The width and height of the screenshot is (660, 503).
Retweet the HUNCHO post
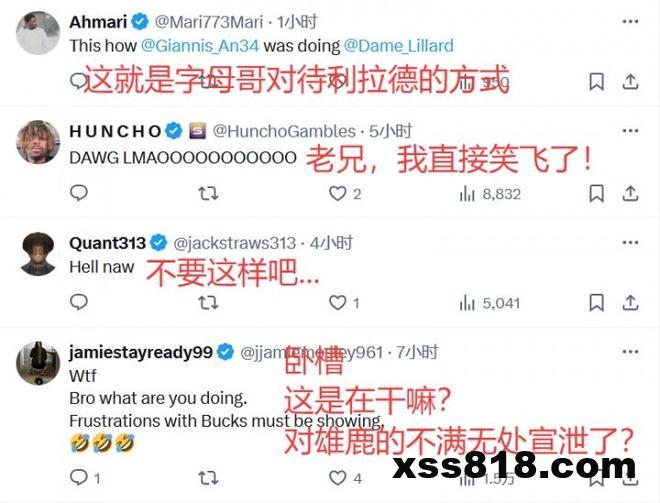208,194
